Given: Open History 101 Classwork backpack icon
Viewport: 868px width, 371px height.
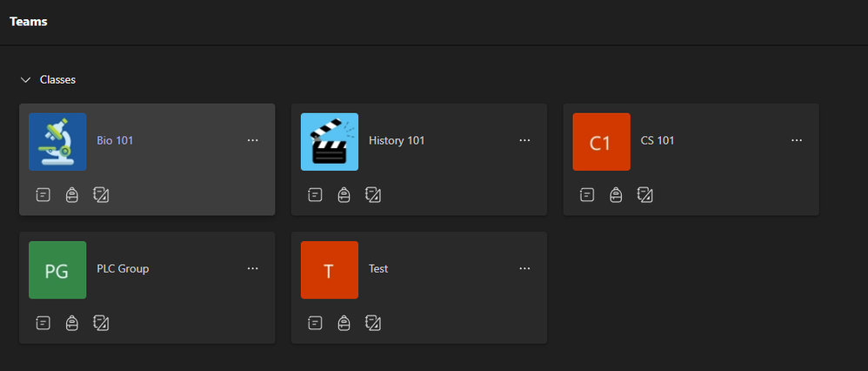Looking at the screenshot, I should (344, 195).
